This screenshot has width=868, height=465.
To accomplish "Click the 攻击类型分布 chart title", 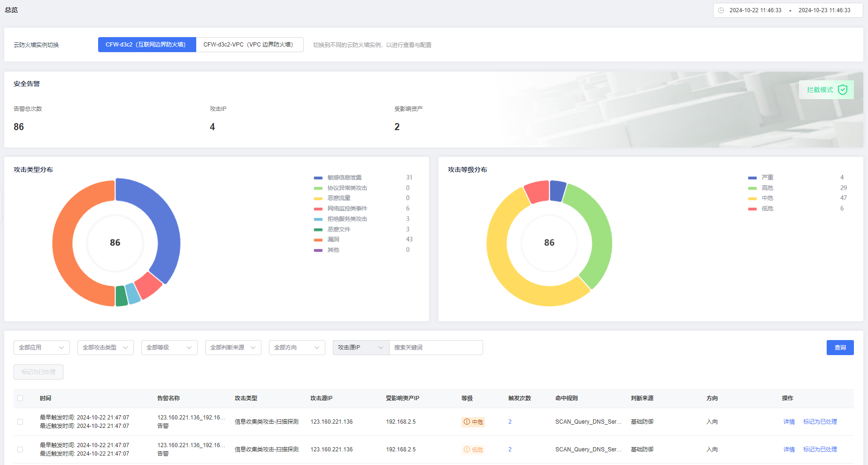I will point(33,170).
